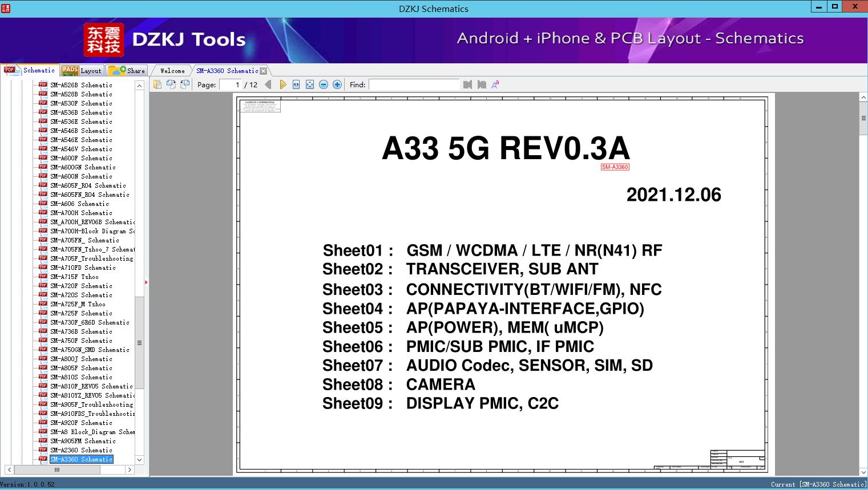Go to the next page arrow
Image resolution: width=868 pixels, height=490 pixels.
click(282, 84)
